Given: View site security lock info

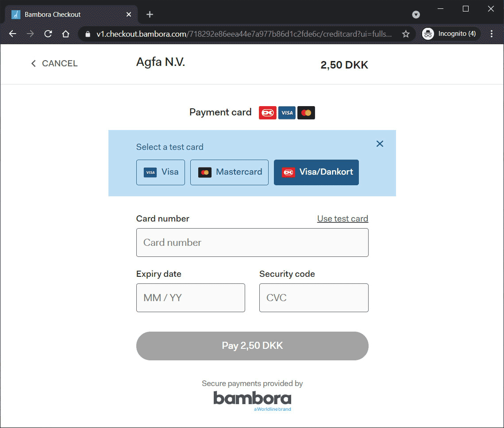Looking at the screenshot, I should tap(88, 34).
